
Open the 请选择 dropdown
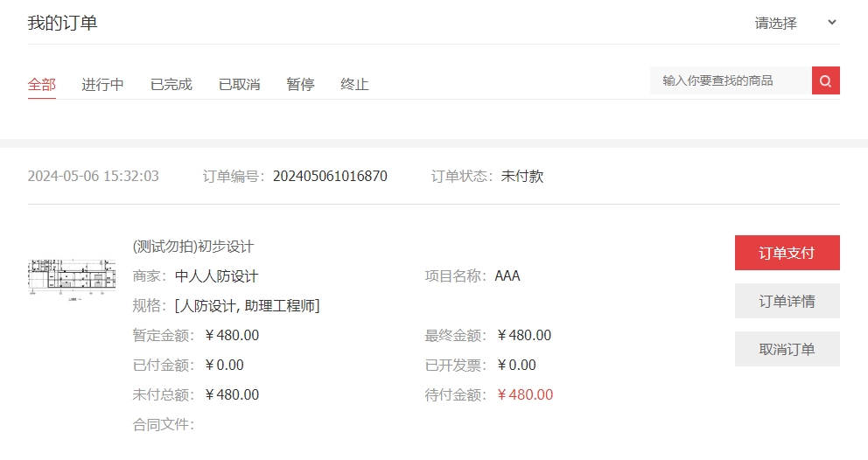[x=794, y=24]
